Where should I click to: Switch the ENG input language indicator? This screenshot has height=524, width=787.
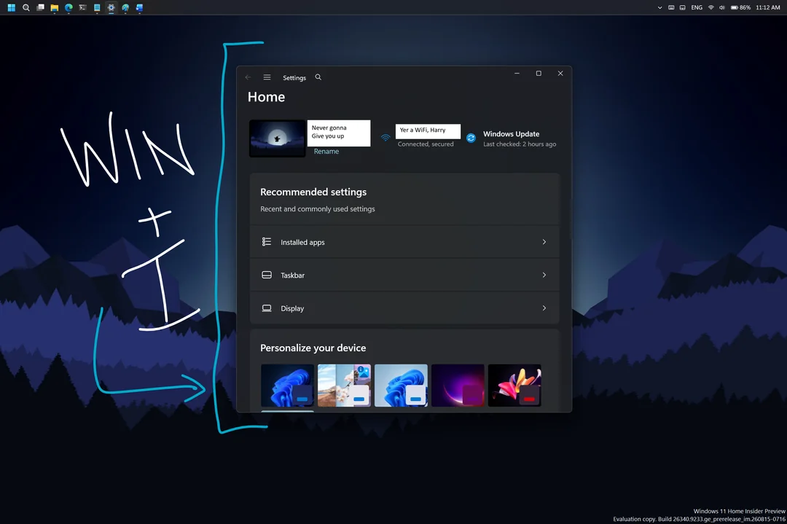pos(697,8)
